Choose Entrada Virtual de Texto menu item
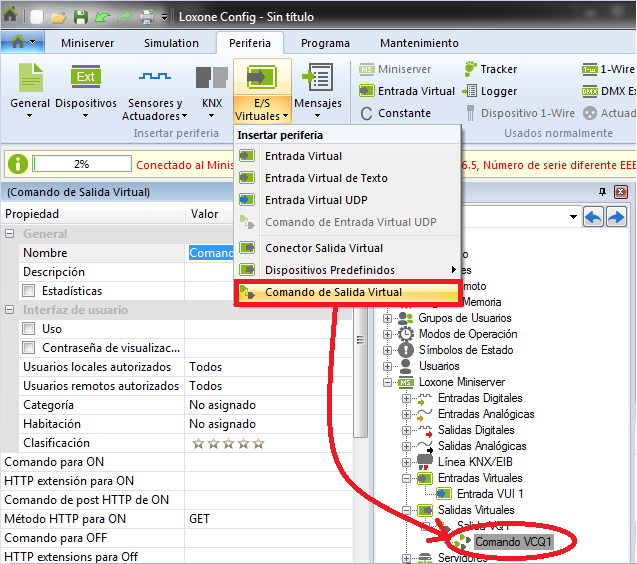 coord(348,178)
